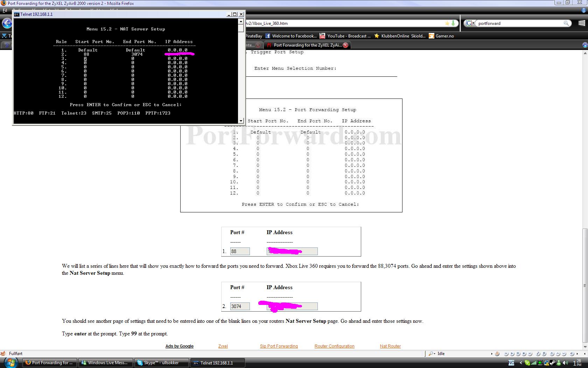
Task: Open the YouTube - Broadcast bookmark
Action: click(x=345, y=36)
